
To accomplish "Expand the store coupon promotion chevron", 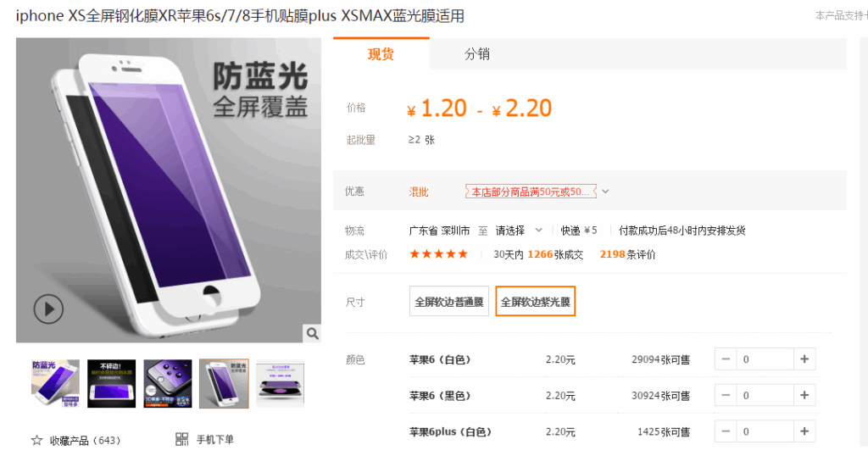I will [605, 192].
